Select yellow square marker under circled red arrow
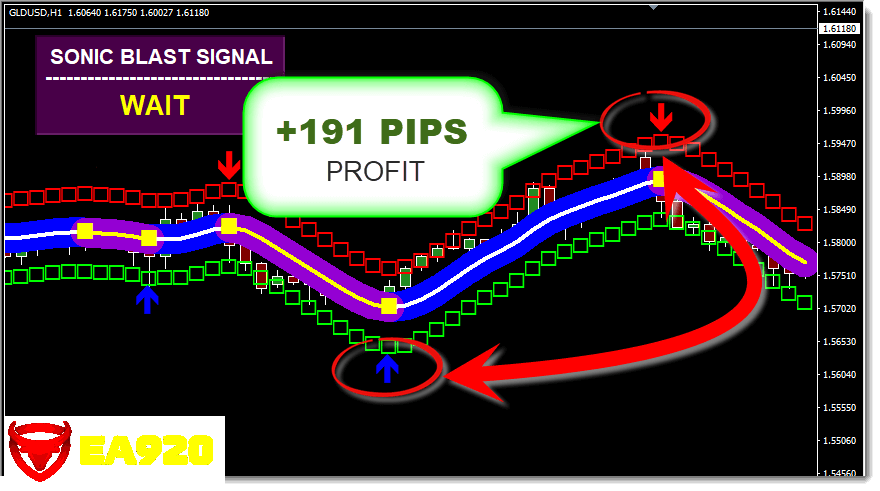 (x=659, y=180)
